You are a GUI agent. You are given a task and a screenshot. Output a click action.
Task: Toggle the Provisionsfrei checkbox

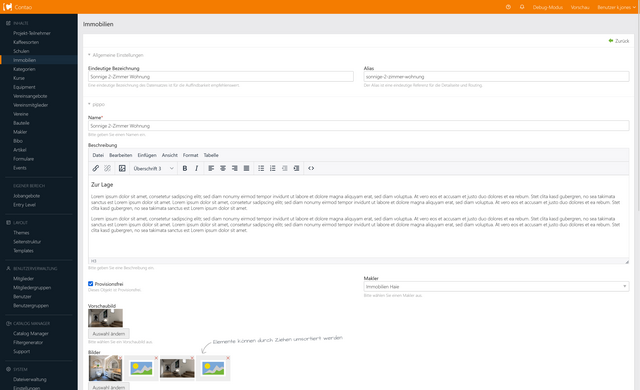click(x=91, y=284)
